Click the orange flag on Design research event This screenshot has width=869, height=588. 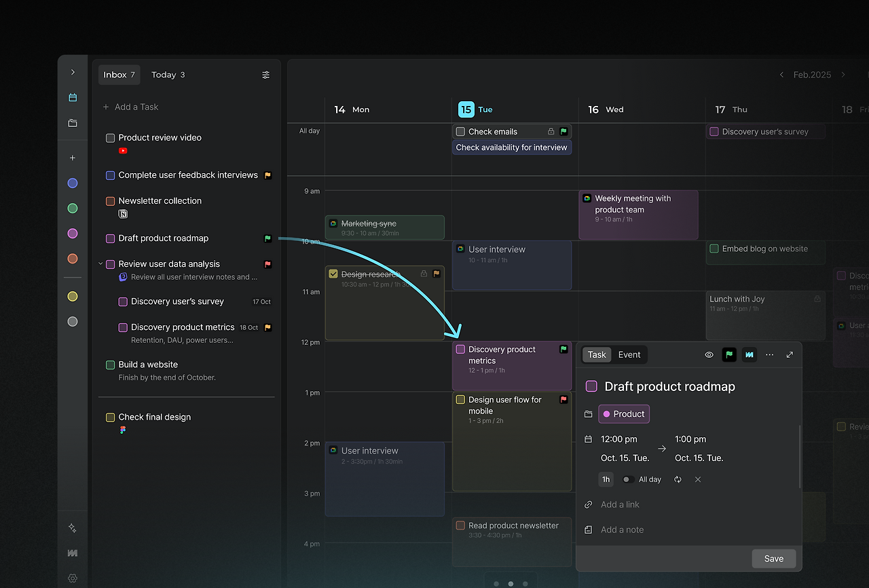point(437,274)
